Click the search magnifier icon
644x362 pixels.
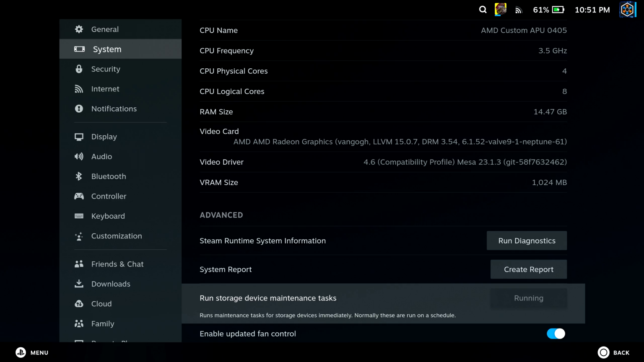[x=483, y=10]
